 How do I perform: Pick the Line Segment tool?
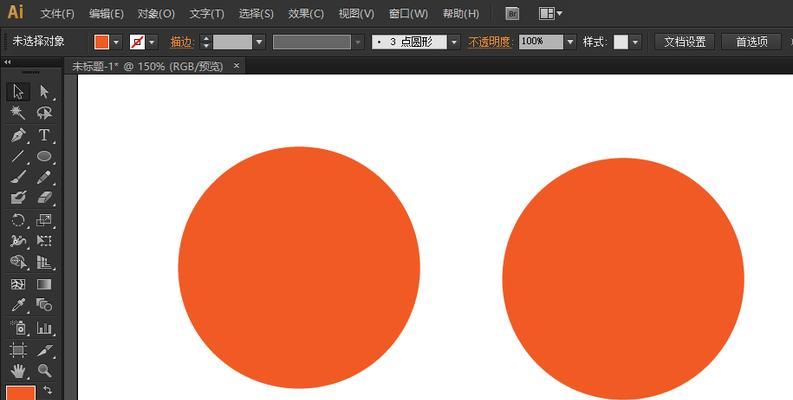(x=18, y=156)
